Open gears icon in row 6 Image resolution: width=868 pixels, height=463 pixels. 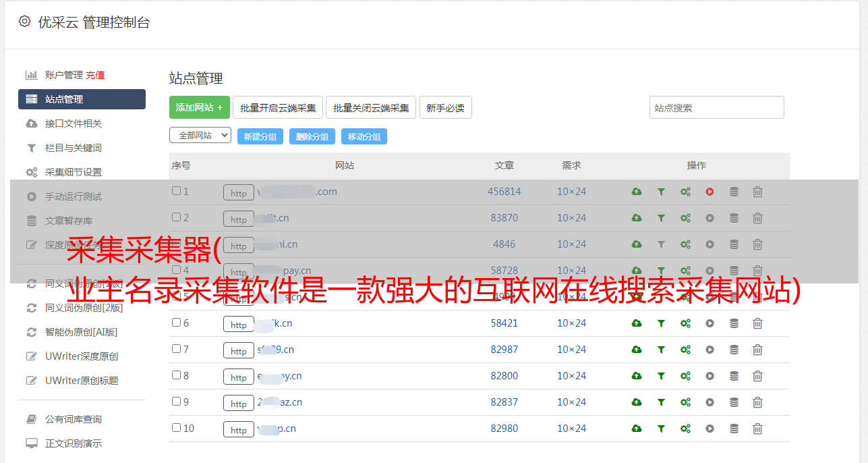pyautogui.click(x=685, y=323)
